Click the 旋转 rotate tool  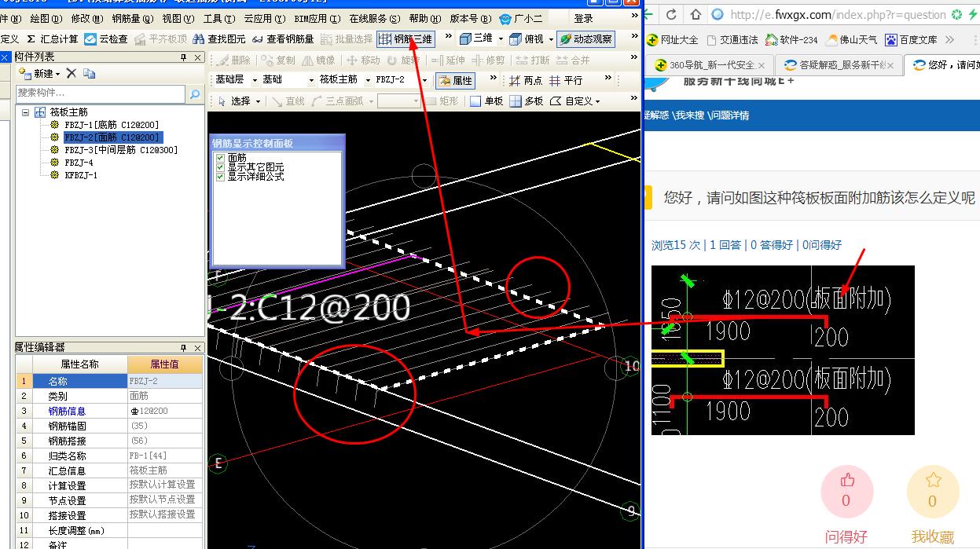coord(402,60)
